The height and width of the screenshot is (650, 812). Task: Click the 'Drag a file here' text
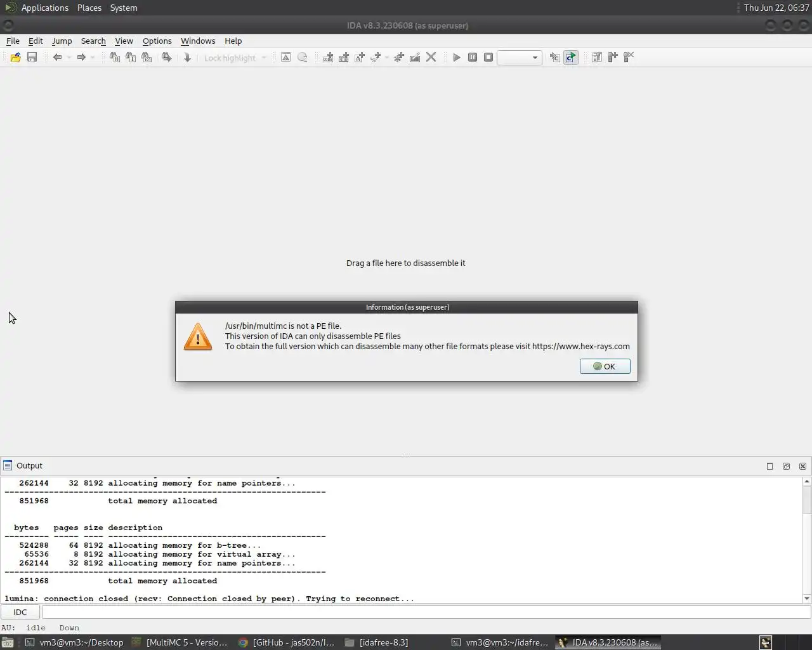click(x=405, y=263)
